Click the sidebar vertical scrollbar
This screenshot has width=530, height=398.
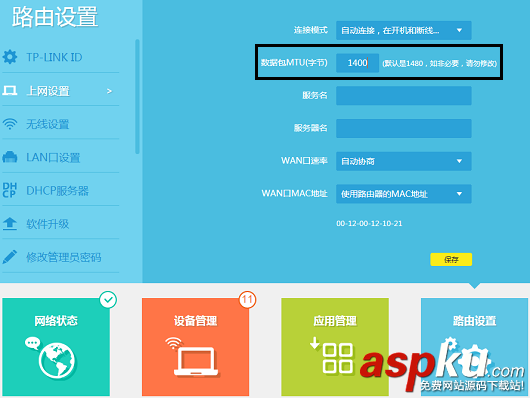click(137, 97)
